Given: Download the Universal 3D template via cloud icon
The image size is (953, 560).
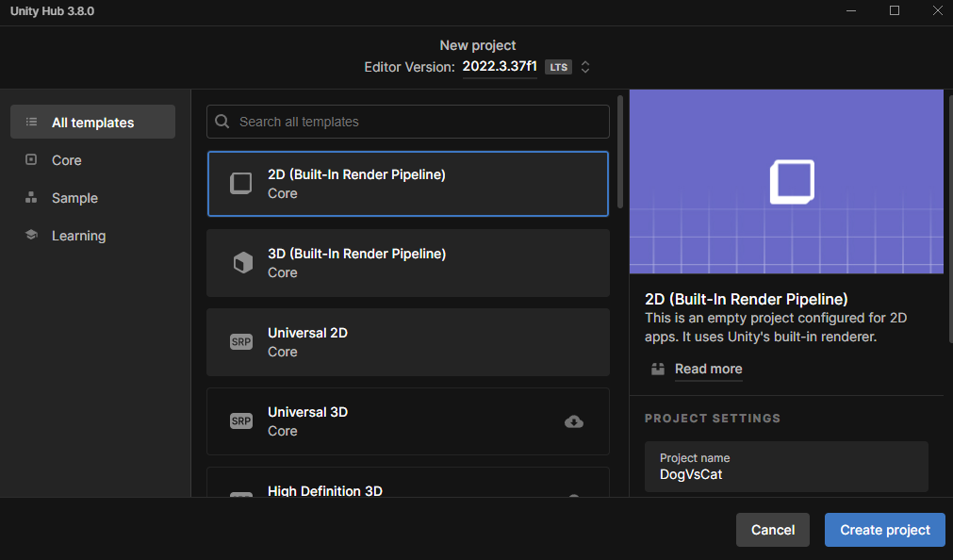Looking at the screenshot, I should (x=574, y=421).
